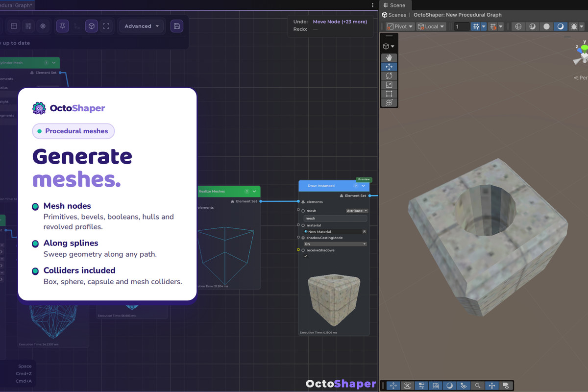Select the Rotate tool in Scene toolbar
This screenshot has height=392, width=588.
[x=389, y=75]
